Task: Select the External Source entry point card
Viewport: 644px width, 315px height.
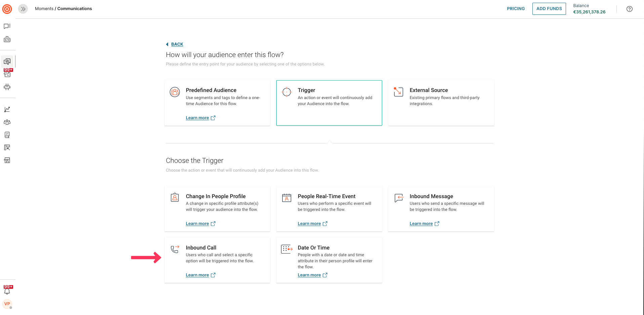Action: (441, 103)
